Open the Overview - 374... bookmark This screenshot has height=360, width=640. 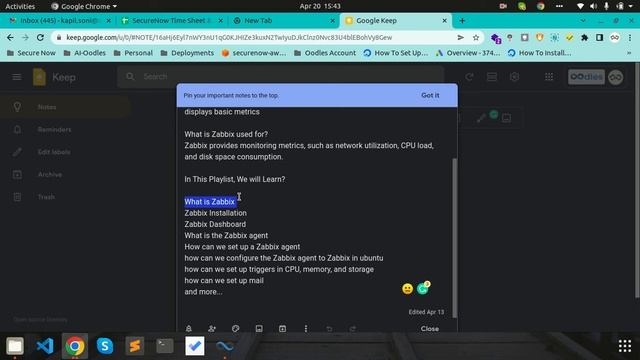[x=468, y=53]
